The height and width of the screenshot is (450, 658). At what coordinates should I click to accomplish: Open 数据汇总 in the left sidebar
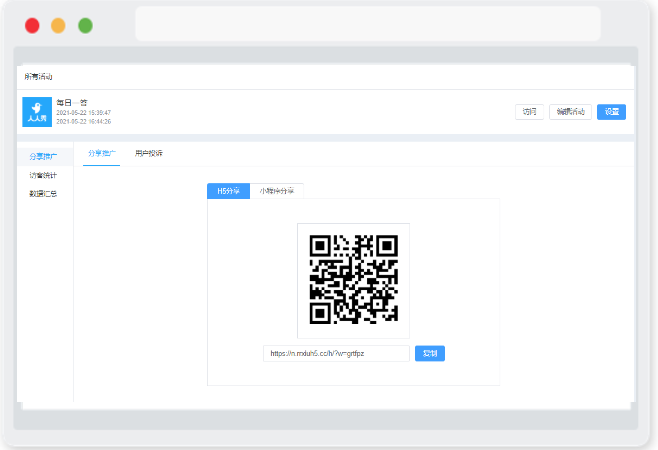(43, 194)
